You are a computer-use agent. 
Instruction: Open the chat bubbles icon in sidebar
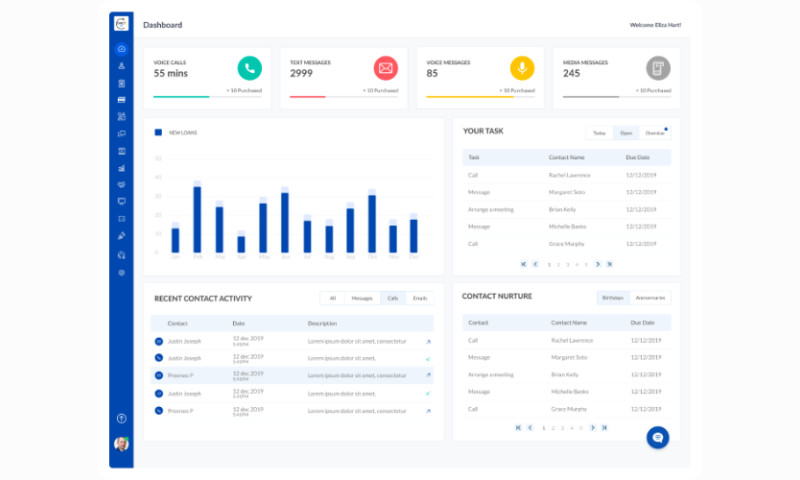click(121, 134)
